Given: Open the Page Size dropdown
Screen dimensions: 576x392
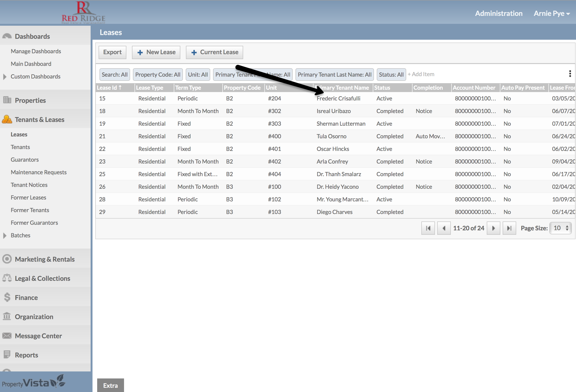Looking at the screenshot, I should pos(560,228).
